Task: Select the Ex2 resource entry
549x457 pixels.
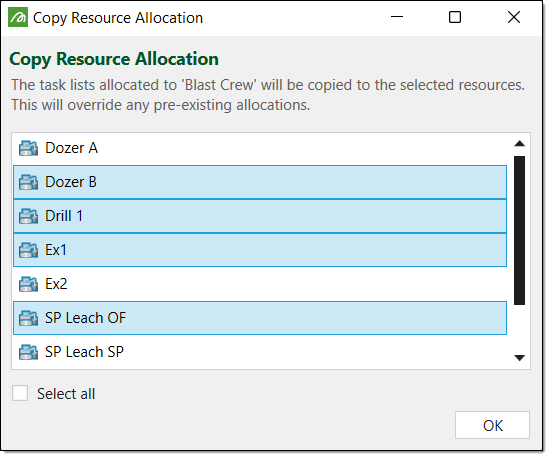Action: [x=260, y=284]
